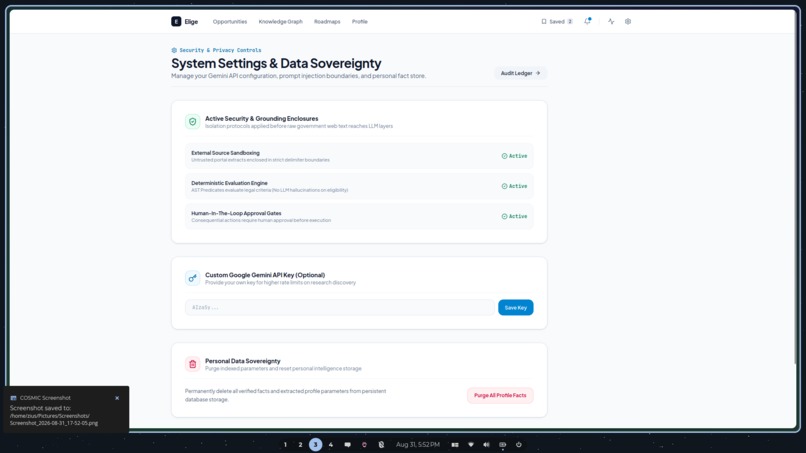This screenshot has width=806, height=453.
Task: Click the Security & Privacy Controls breadcrumb text
Action: tap(220, 50)
